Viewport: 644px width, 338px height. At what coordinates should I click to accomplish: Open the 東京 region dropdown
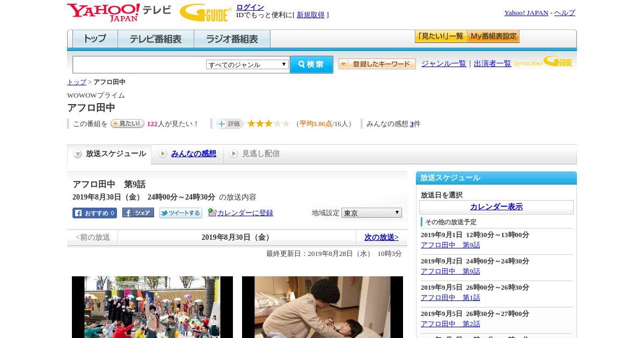click(x=371, y=213)
